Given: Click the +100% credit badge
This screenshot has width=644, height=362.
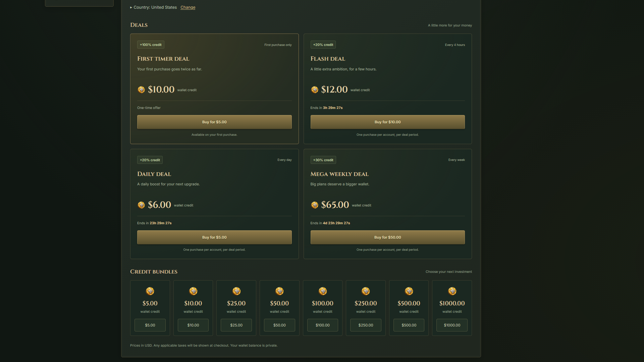Looking at the screenshot, I should 151,45.
